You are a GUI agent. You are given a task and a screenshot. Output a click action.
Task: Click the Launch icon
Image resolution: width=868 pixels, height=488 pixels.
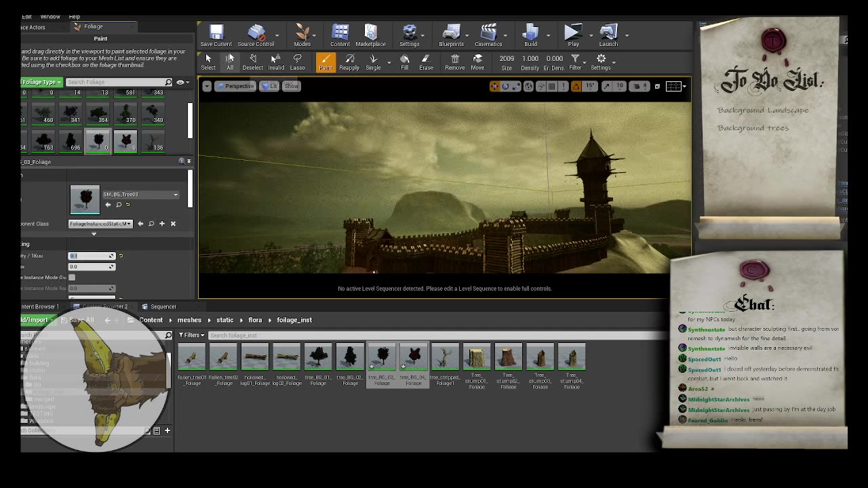click(x=608, y=35)
